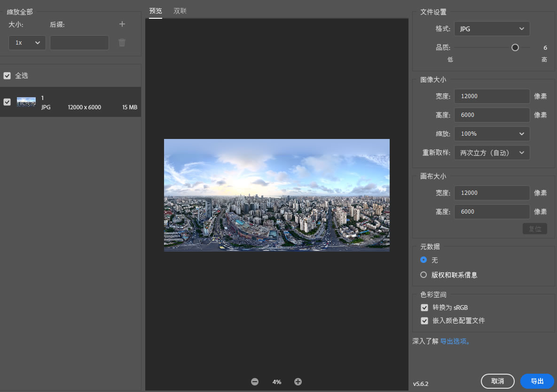
Task: Select the asset 1 thumbnail in list
Action: pyautogui.click(x=26, y=102)
